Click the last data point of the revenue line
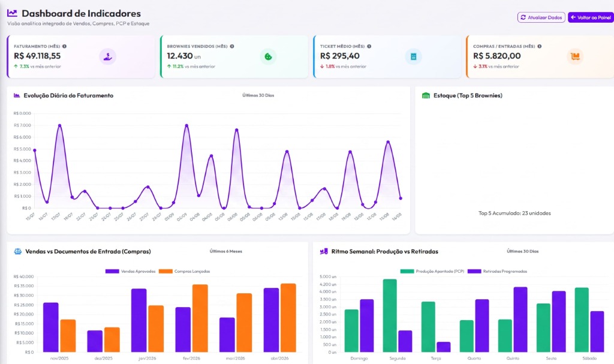The width and height of the screenshot is (614, 364). tap(401, 198)
